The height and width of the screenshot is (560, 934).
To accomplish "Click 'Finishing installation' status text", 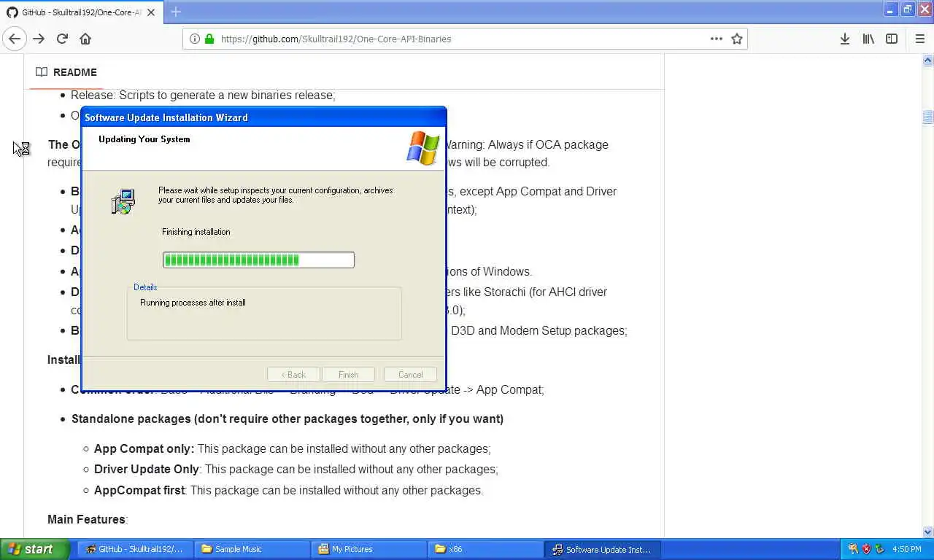I will pos(196,232).
